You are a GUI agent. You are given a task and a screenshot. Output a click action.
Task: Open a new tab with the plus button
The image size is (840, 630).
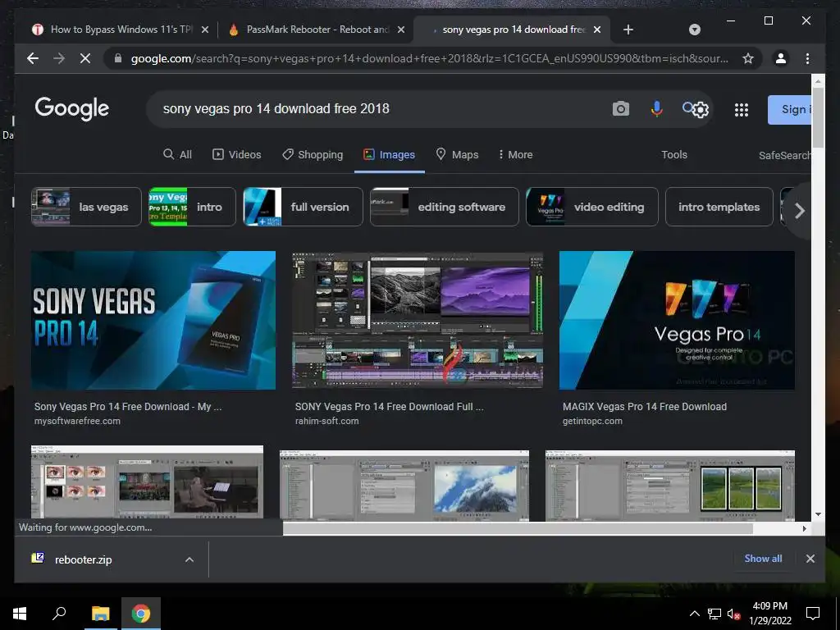tap(628, 30)
